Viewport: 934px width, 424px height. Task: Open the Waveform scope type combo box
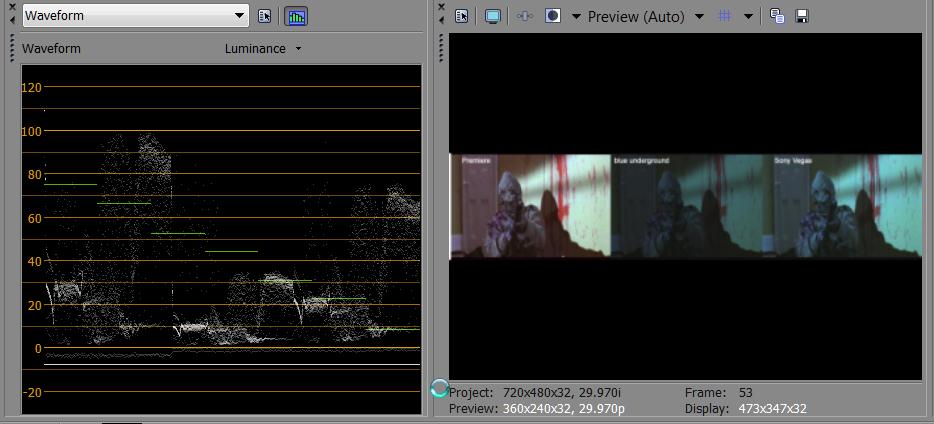click(135, 16)
